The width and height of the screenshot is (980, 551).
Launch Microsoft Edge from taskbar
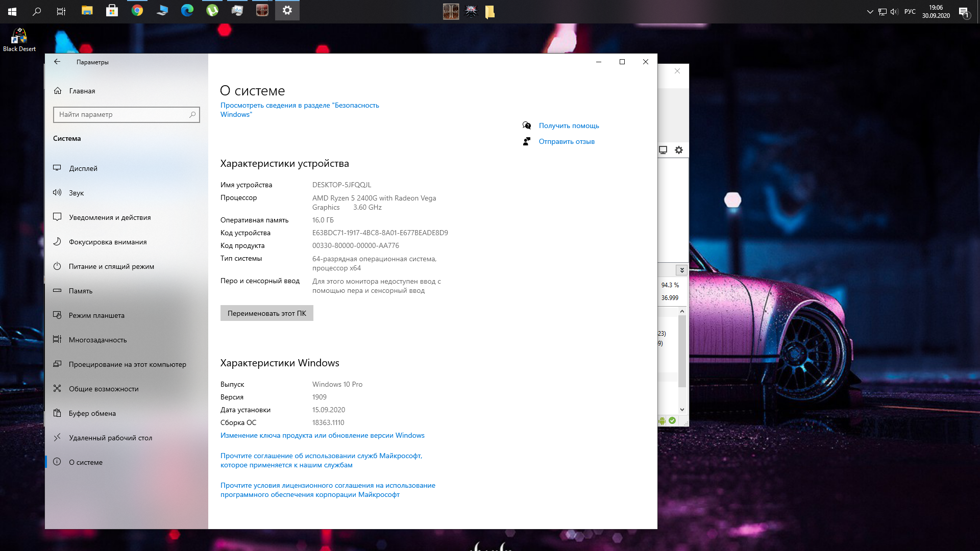(x=187, y=11)
